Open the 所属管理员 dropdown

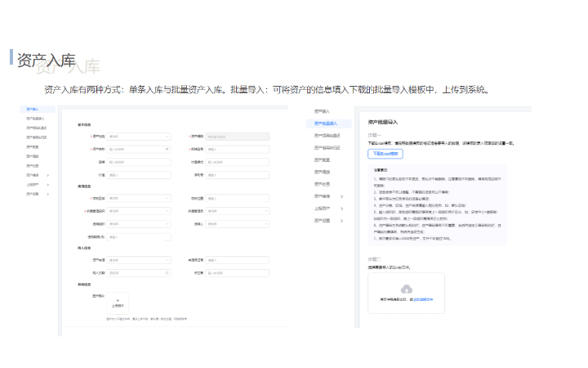coord(237,211)
